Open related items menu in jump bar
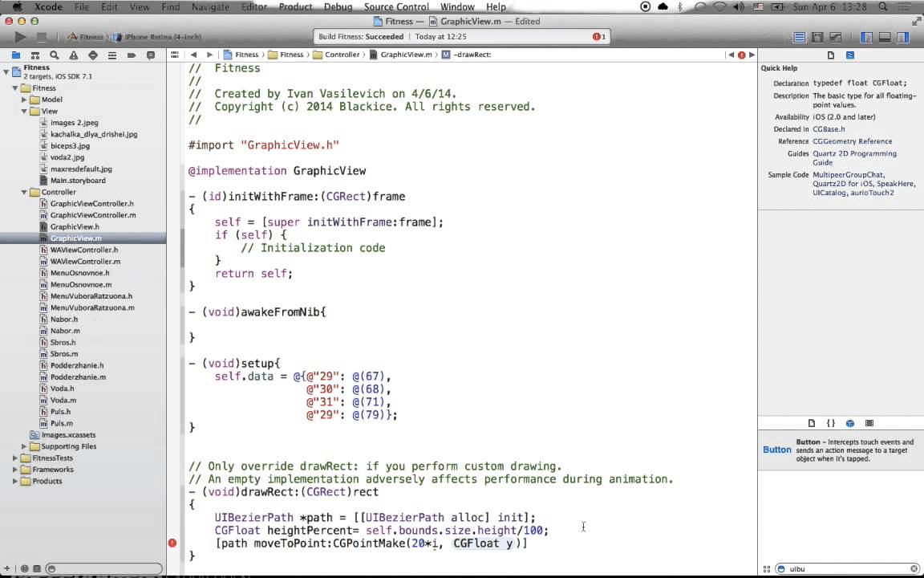 [x=175, y=55]
